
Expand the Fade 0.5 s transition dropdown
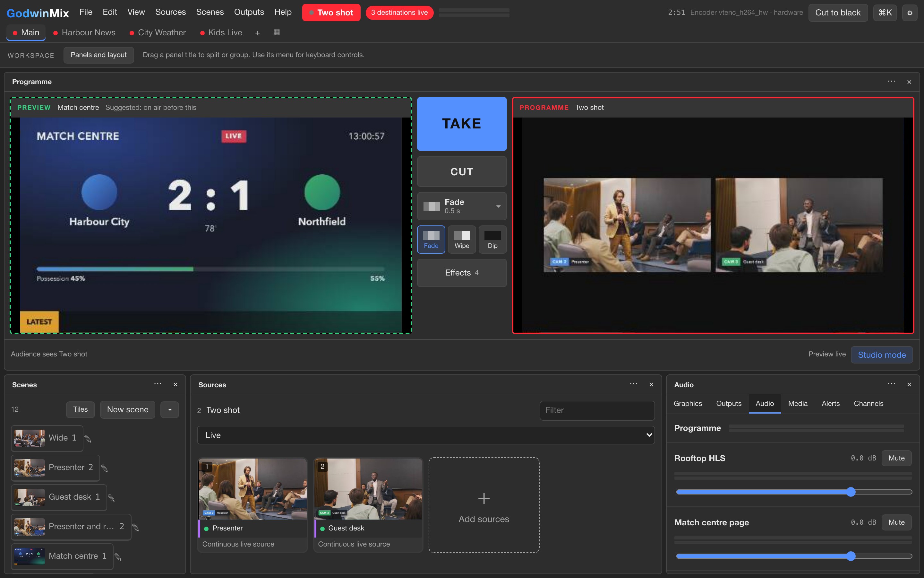tap(462, 206)
